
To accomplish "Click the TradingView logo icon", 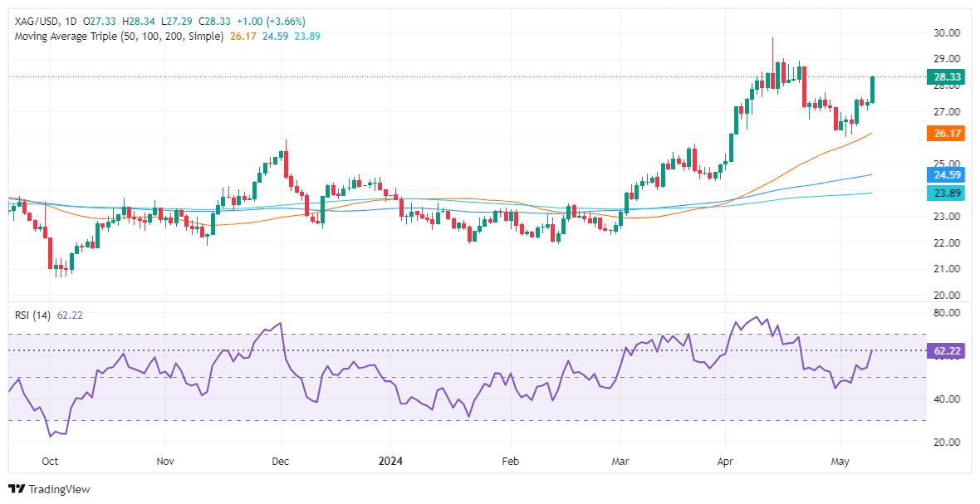I will click(x=17, y=489).
